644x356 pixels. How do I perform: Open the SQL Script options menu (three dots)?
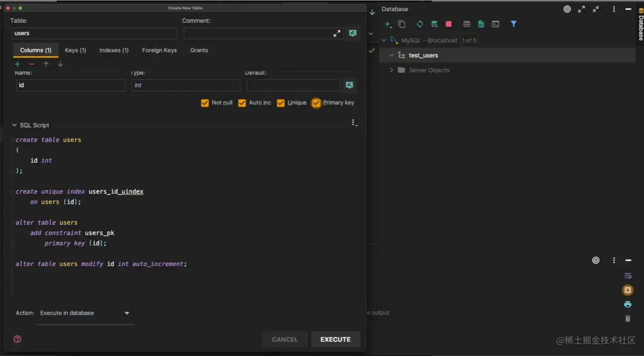tap(354, 123)
